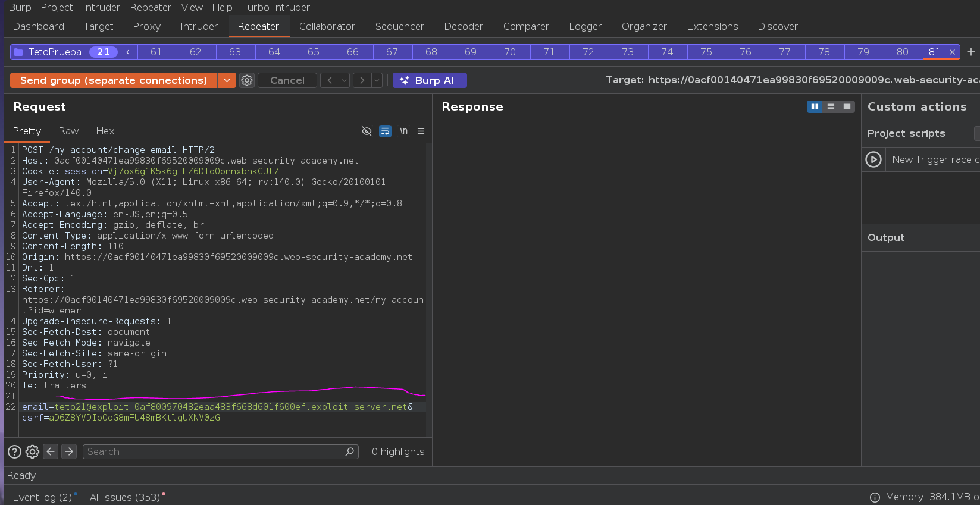This screenshot has width=980, height=505.
Task: Go to previous request in history
Action: [x=330, y=80]
